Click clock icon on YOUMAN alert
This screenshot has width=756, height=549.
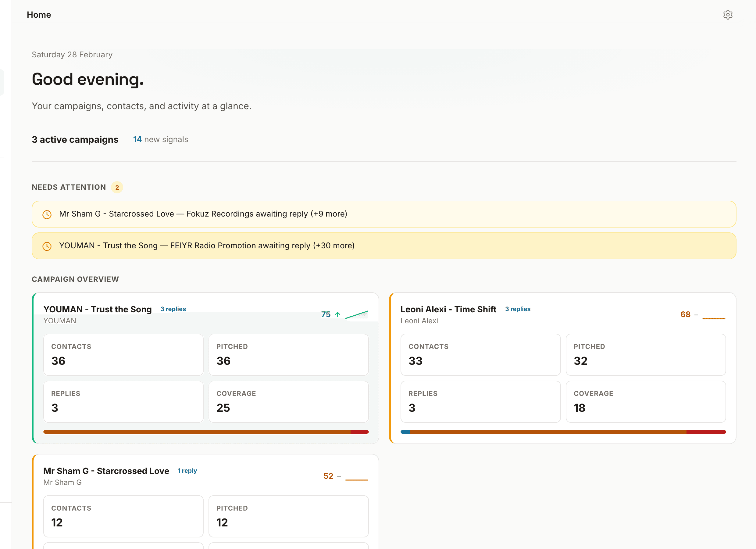coord(47,246)
